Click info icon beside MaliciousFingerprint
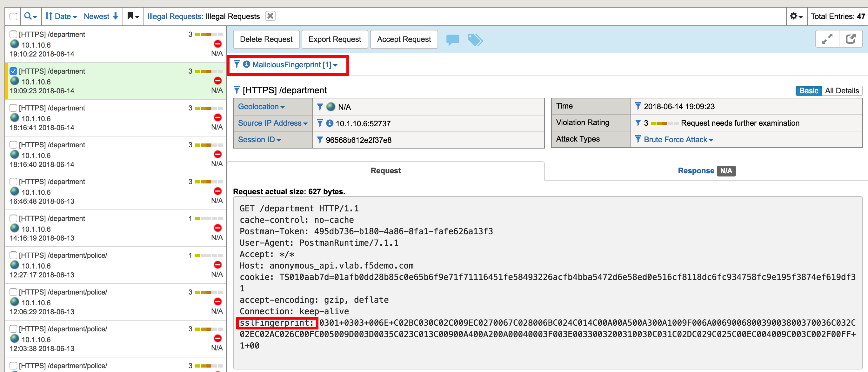Image resolution: width=868 pixels, height=372 pixels. (247, 64)
